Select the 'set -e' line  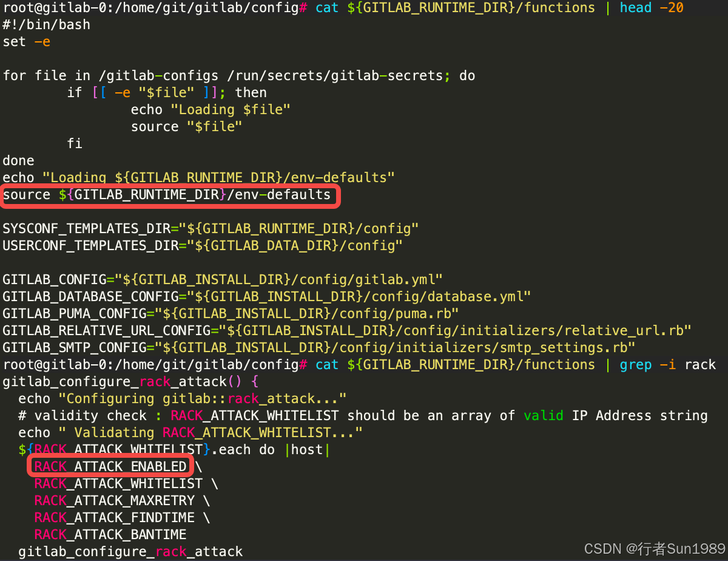pos(27,42)
